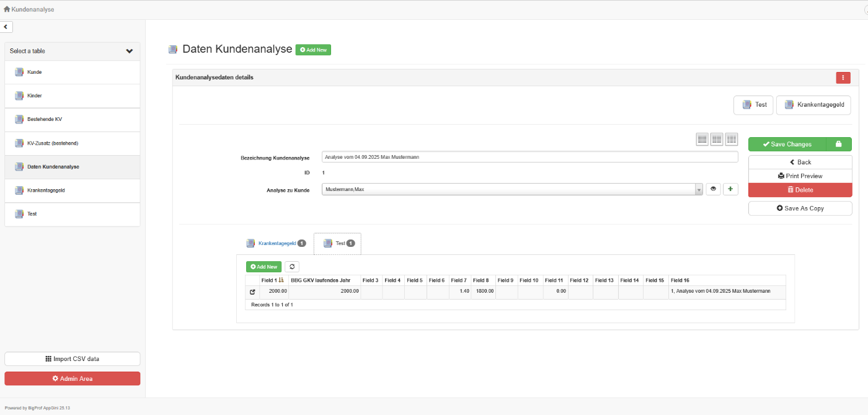
Task: Open the Kinder table
Action: (x=73, y=96)
